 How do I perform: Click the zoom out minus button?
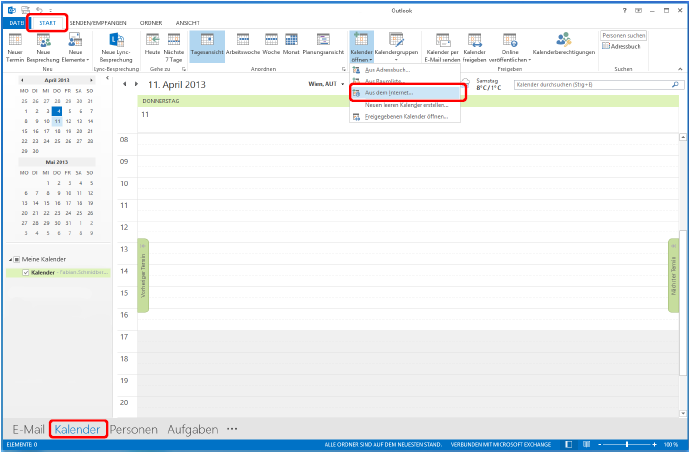[600, 445]
